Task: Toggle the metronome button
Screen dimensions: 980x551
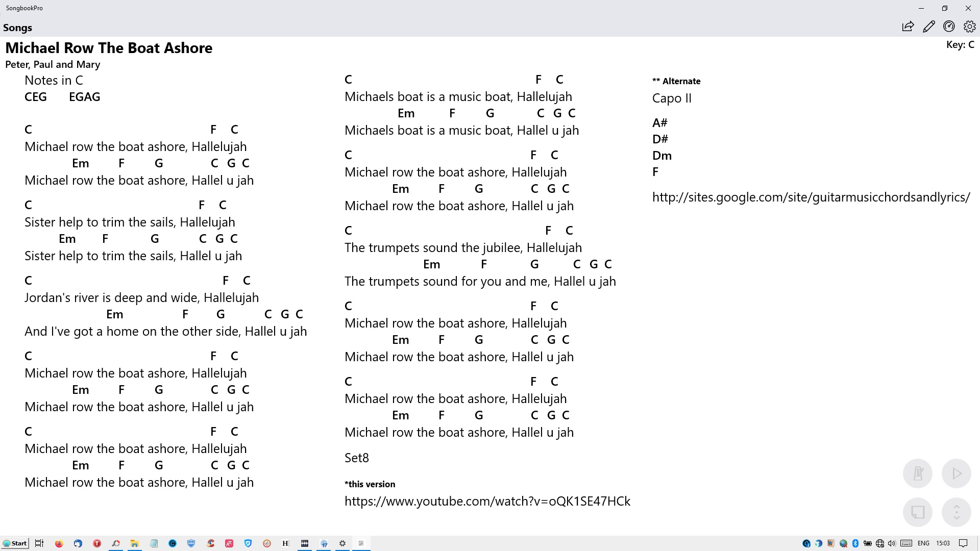Action: (x=918, y=473)
